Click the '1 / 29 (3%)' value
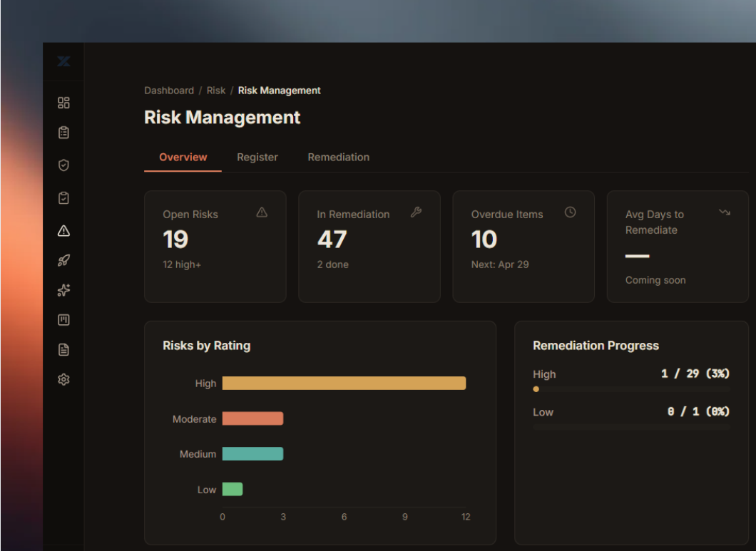Image resolution: width=756 pixels, height=551 pixels. [x=695, y=374]
